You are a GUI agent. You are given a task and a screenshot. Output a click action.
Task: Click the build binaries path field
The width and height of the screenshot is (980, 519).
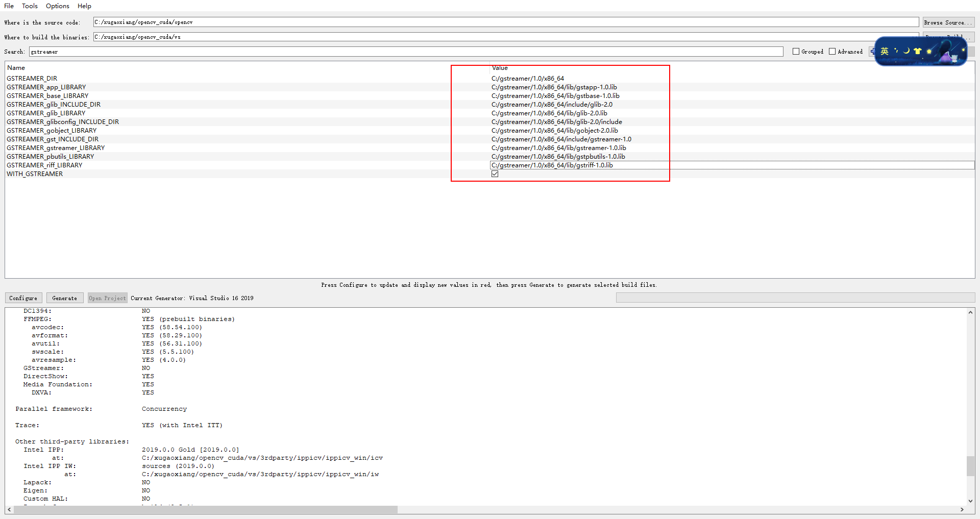(x=506, y=37)
